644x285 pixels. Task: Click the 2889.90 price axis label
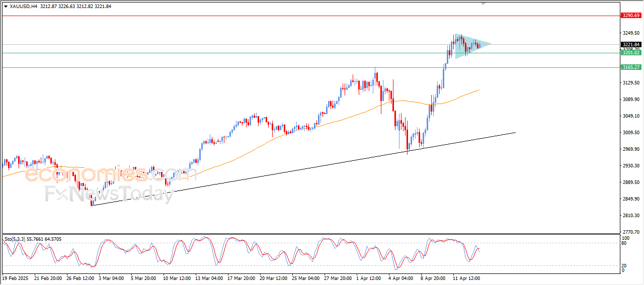point(630,182)
